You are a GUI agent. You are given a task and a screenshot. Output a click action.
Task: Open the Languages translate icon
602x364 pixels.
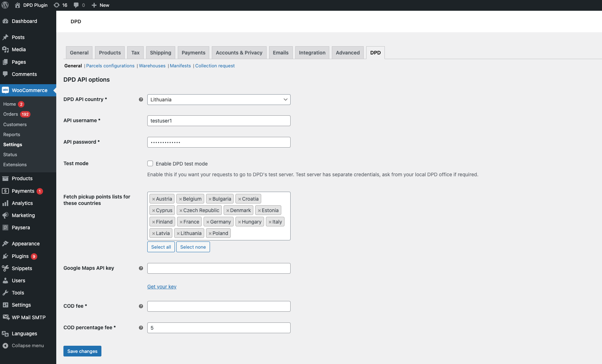(x=5, y=334)
